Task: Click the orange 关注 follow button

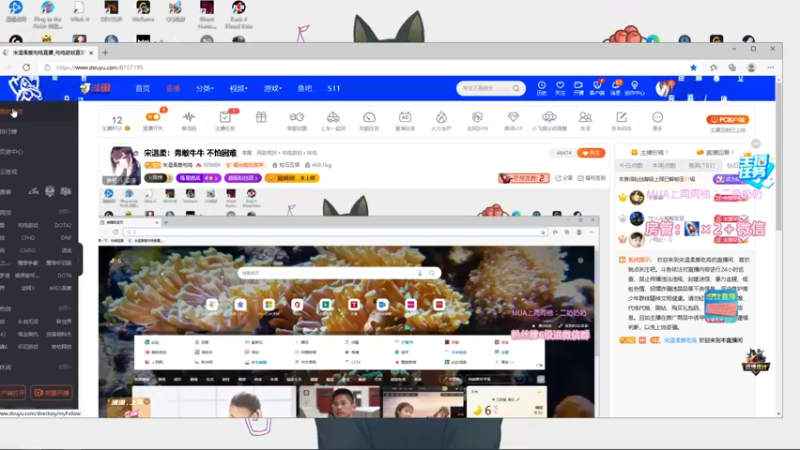Action: pyautogui.click(x=591, y=153)
